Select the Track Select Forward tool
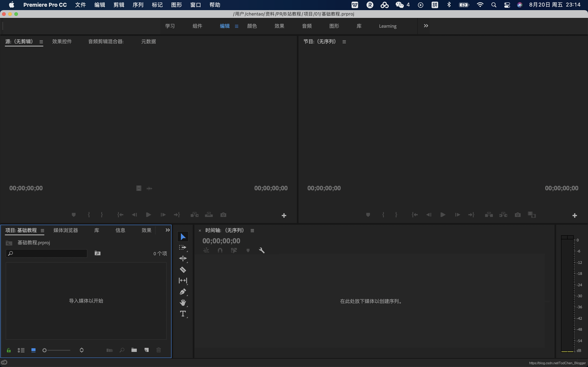This screenshot has width=588, height=367. (x=183, y=247)
